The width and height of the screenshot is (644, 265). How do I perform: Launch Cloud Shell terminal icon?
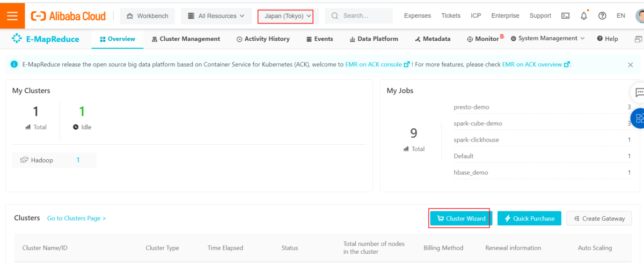[x=566, y=16]
